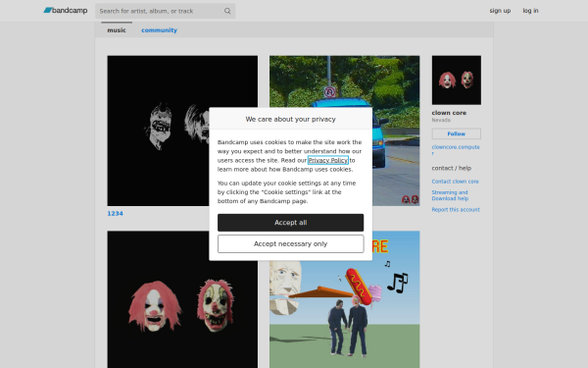Click the We care about your privacy heading
This screenshot has width=588, height=368.
(291, 119)
